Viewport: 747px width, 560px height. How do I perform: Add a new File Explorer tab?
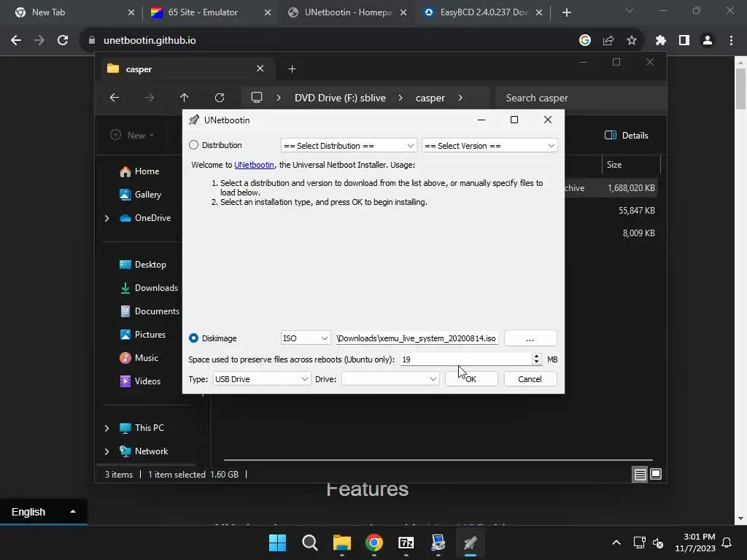292,69
